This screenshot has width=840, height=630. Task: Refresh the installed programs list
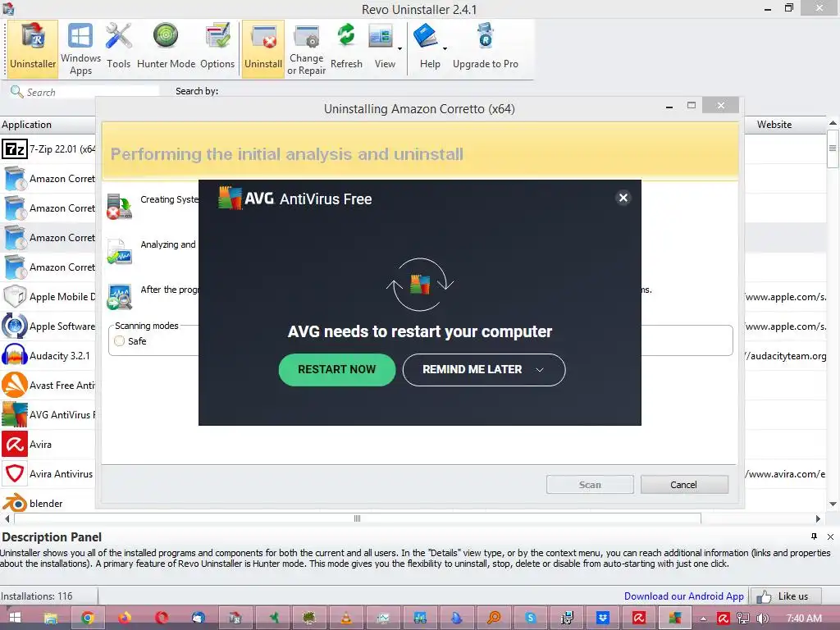[346, 48]
